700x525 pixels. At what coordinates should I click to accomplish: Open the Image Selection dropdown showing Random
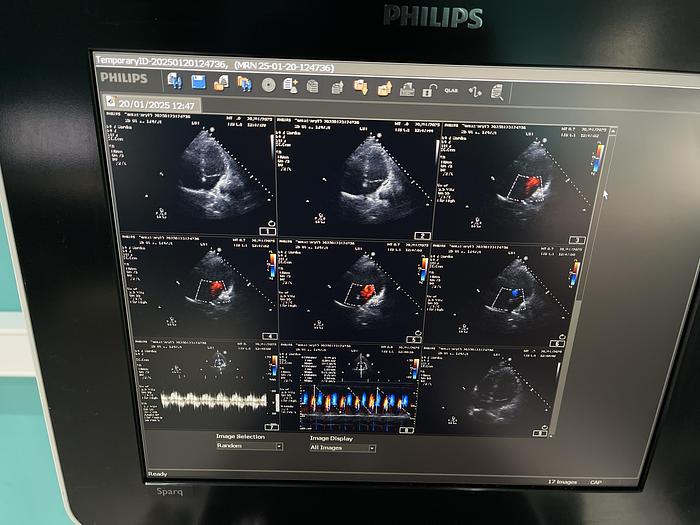249,446
